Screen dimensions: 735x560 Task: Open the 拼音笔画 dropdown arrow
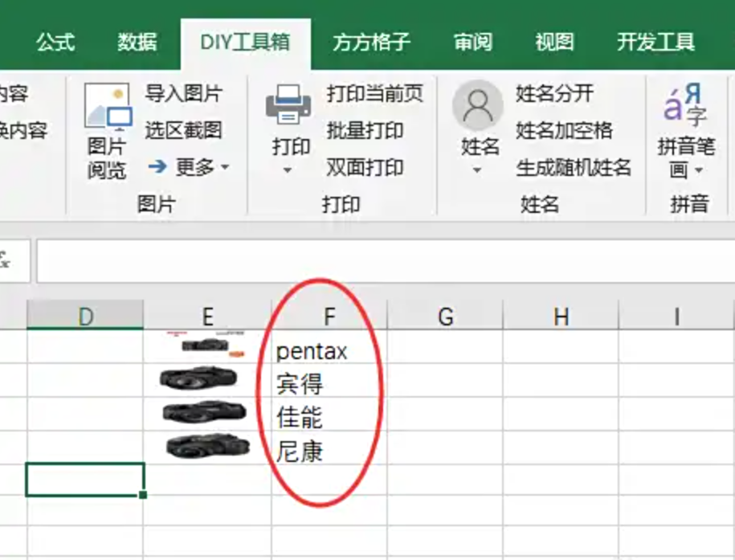[699, 170]
